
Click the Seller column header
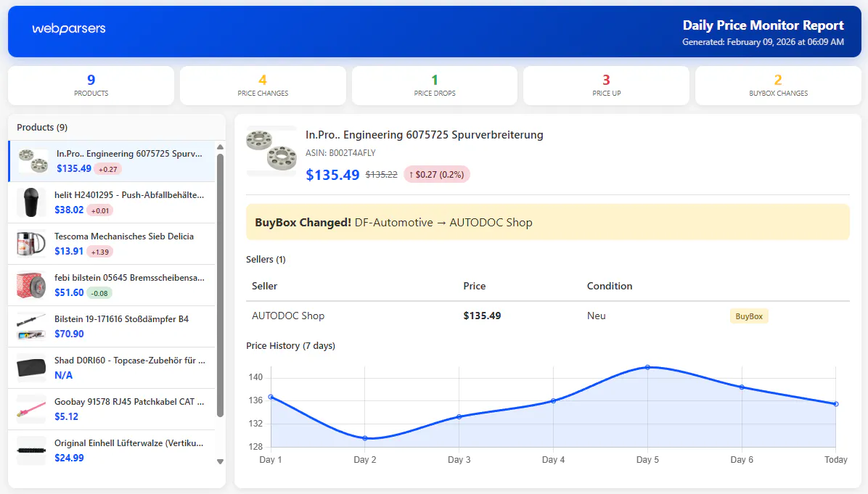tap(265, 286)
